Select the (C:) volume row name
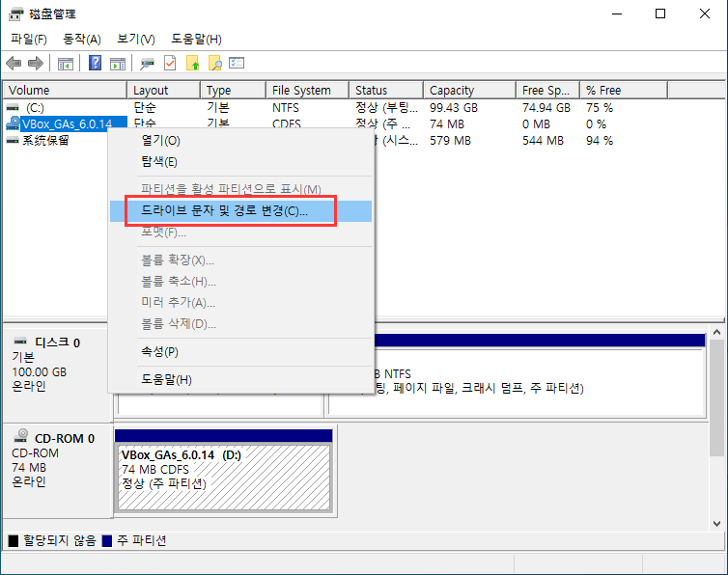 pos(35,108)
